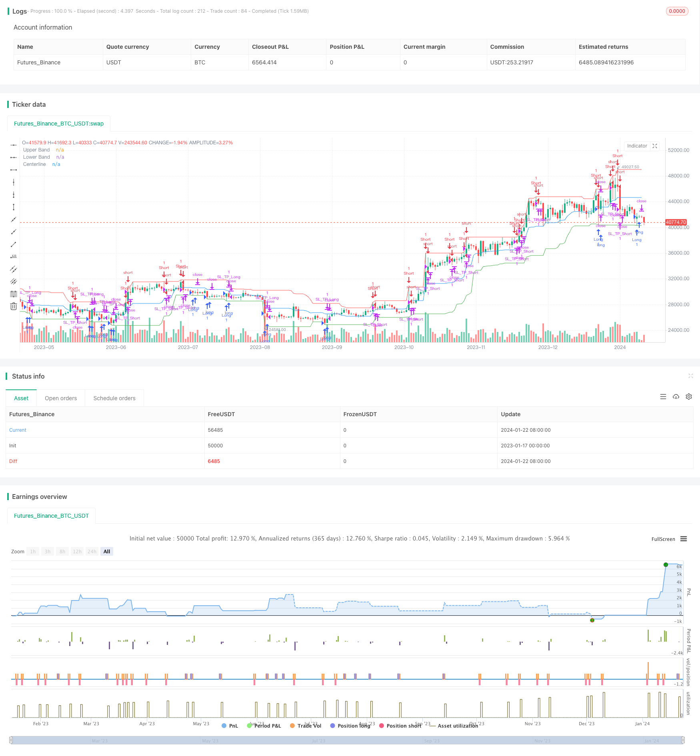
Task: Set earnings chart zoom to All
Action: coord(107,551)
